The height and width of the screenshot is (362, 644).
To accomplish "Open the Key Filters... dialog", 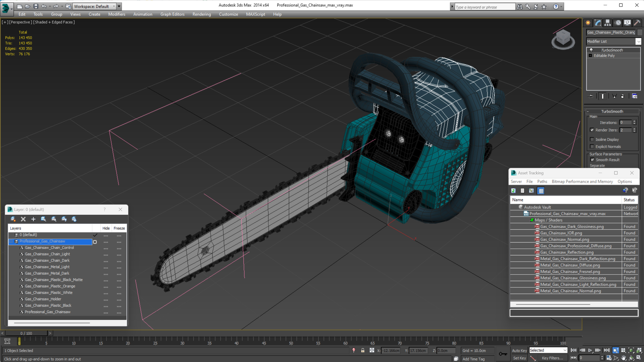I will click(x=552, y=358).
